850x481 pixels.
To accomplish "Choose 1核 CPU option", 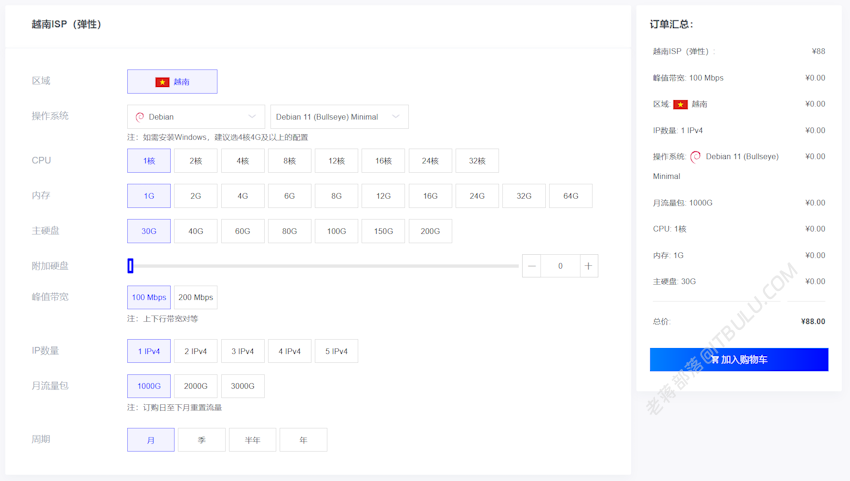I will click(149, 161).
